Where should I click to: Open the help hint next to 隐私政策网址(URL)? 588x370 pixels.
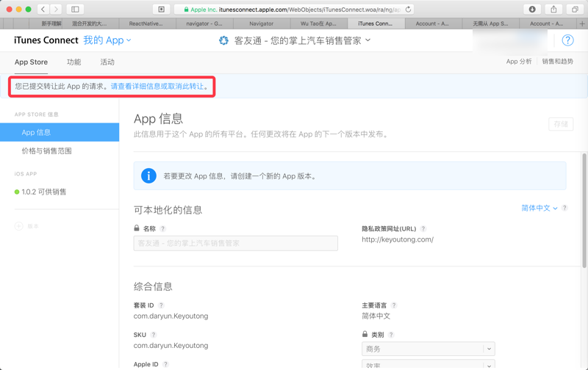click(x=423, y=229)
